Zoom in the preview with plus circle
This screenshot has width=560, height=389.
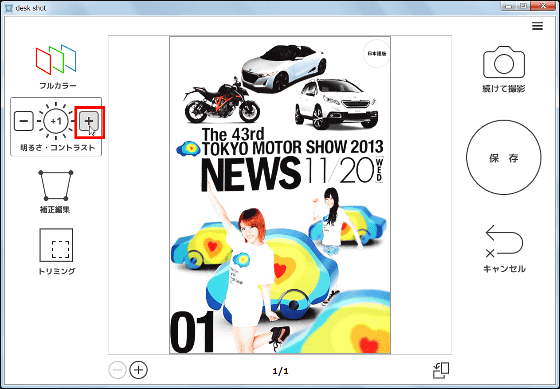click(138, 370)
